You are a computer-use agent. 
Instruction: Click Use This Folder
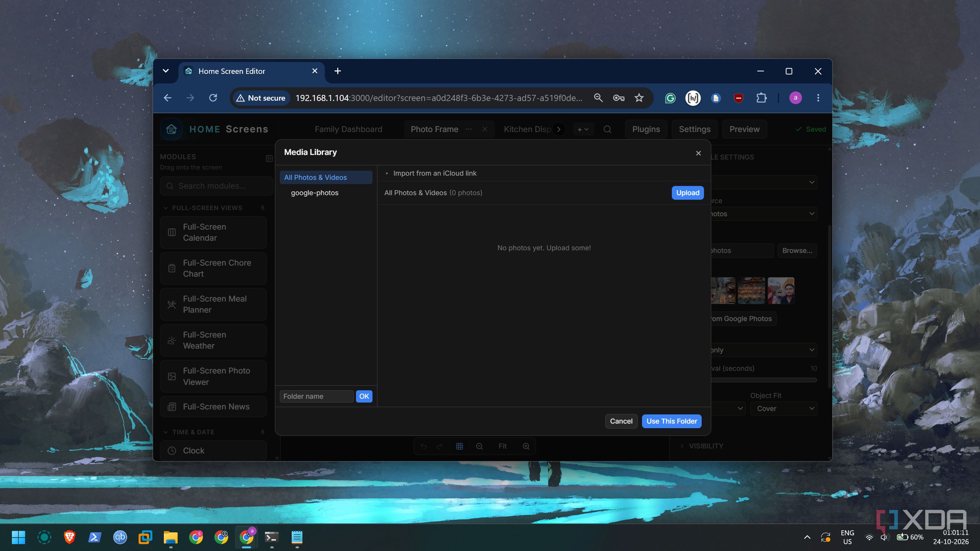(x=671, y=421)
